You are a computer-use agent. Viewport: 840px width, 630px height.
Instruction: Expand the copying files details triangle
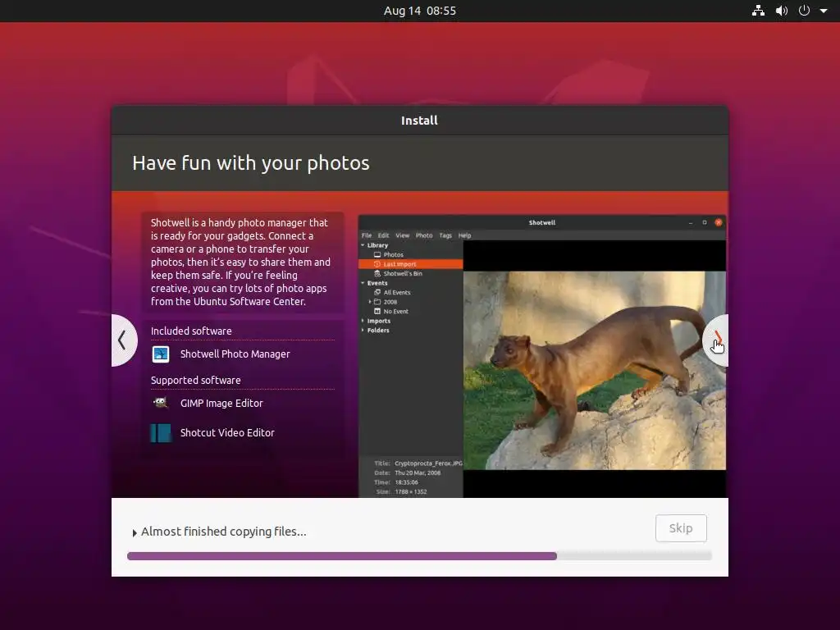click(135, 532)
